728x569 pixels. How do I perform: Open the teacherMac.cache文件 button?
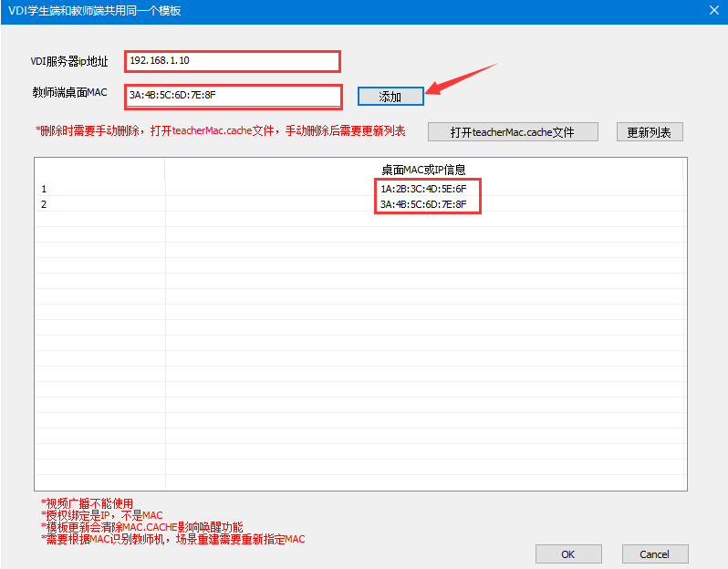pos(512,132)
